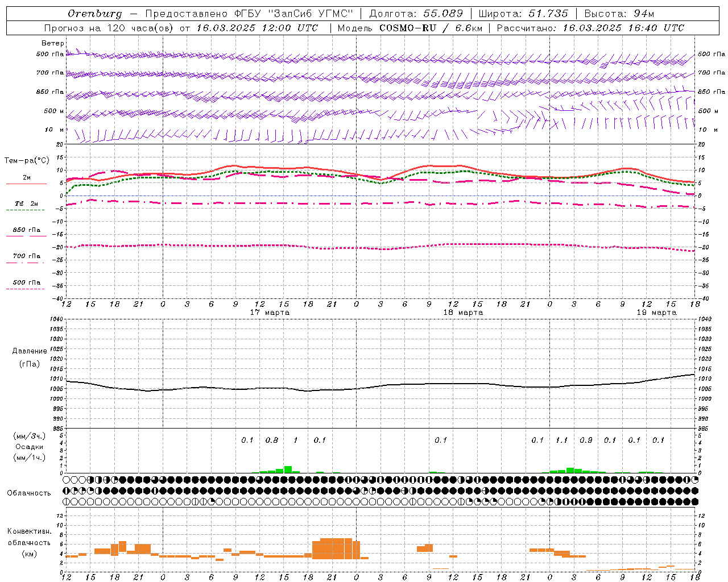The width and height of the screenshot is (728, 582).
Task: Click the 'Ветер' wind section label
Action: (x=53, y=43)
